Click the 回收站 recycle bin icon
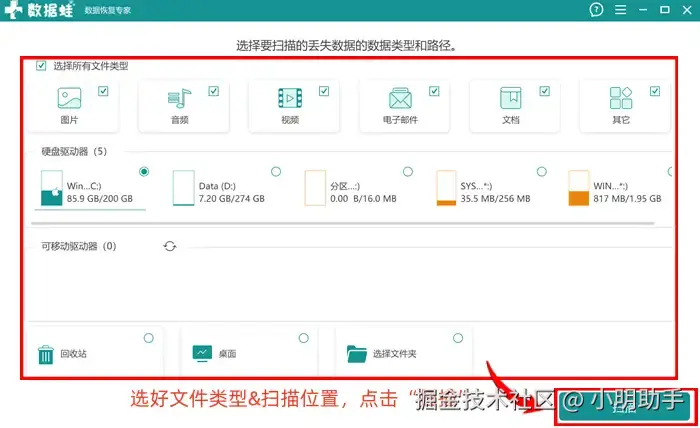 46,355
